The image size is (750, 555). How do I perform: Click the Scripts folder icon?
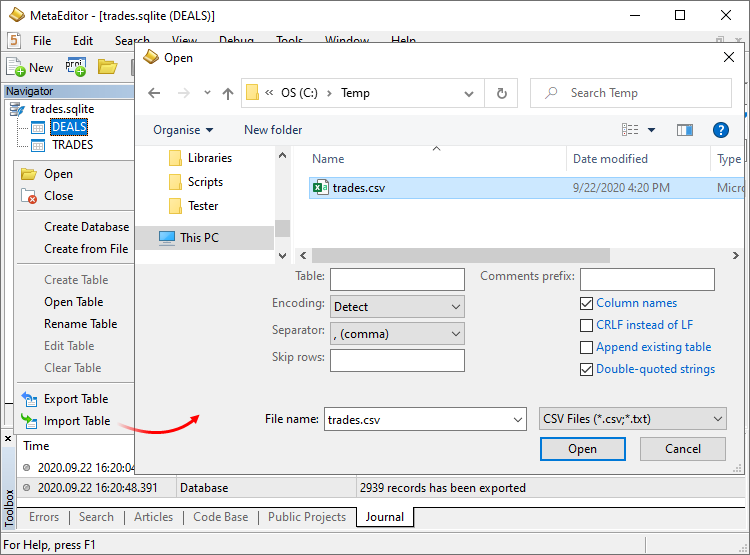pyautogui.click(x=175, y=182)
